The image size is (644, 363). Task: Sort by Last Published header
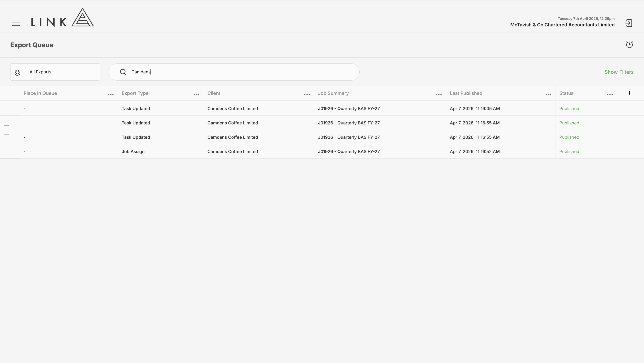pyautogui.click(x=466, y=93)
